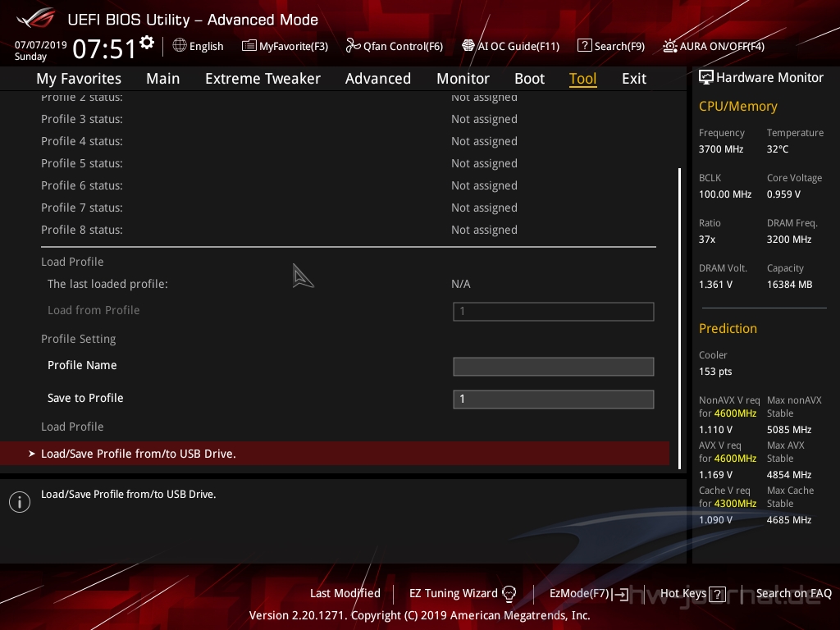Screen dimensions: 840x630
Task: Click Qfan Control(F6) label
Action: pos(403,46)
